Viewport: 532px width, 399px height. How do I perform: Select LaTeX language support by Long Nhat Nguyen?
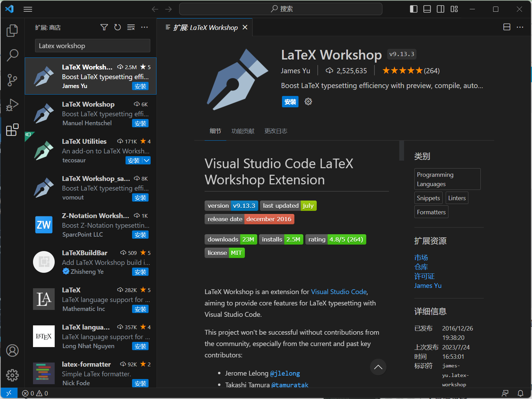pos(91,336)
